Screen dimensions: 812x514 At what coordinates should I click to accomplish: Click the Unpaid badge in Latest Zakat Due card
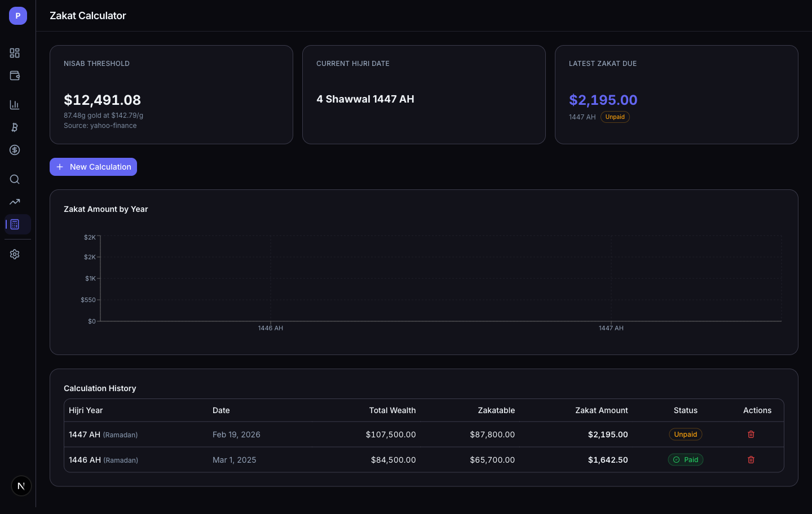[615, 117]
